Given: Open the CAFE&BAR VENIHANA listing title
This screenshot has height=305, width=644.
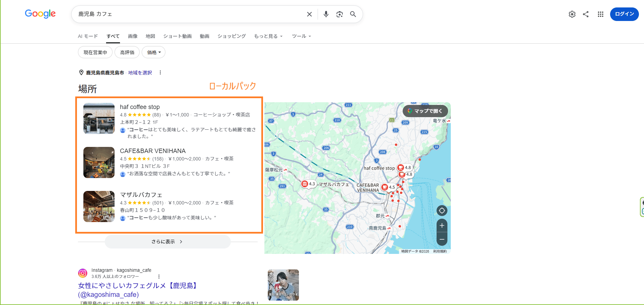Looking at the screenshot, I should (153, 151).
